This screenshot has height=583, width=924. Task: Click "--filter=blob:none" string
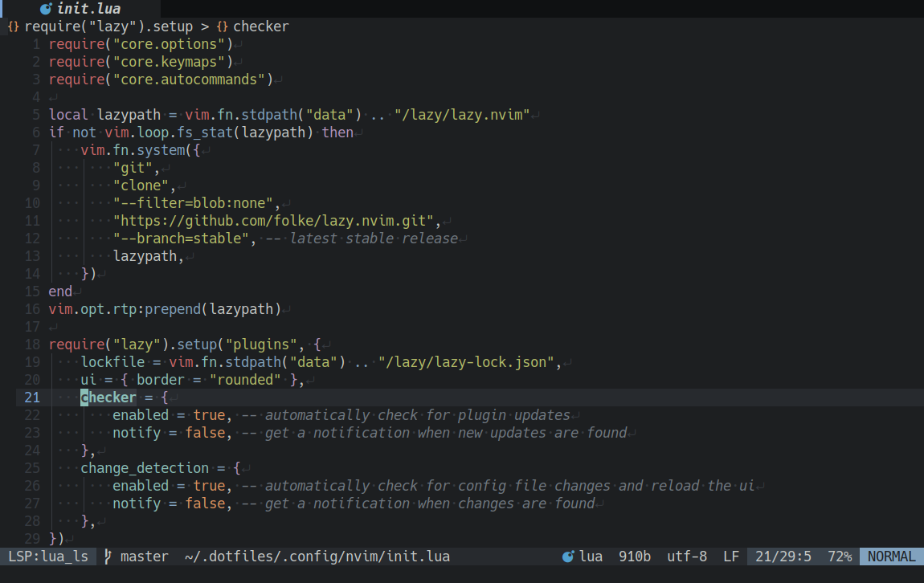(x=194, y=203)
